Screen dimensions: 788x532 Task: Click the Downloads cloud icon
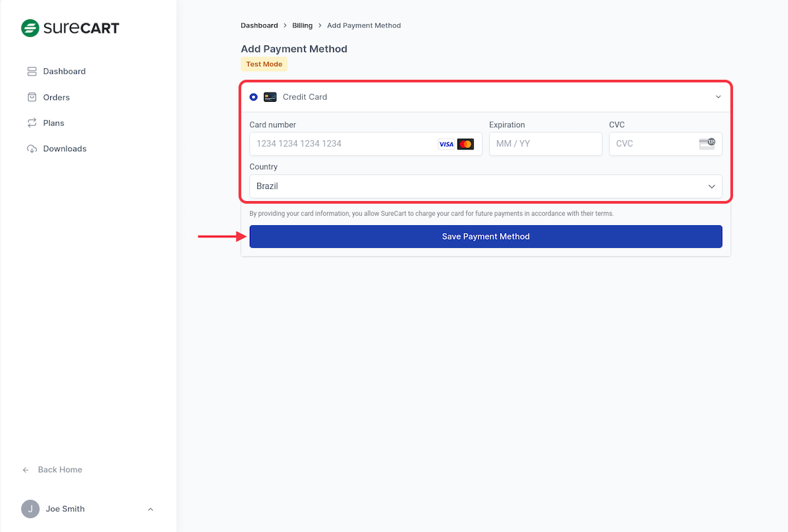[31, 149]
